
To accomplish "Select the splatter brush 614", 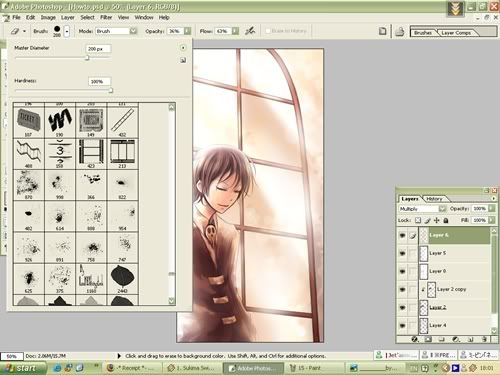I will (x=60, y=216).
